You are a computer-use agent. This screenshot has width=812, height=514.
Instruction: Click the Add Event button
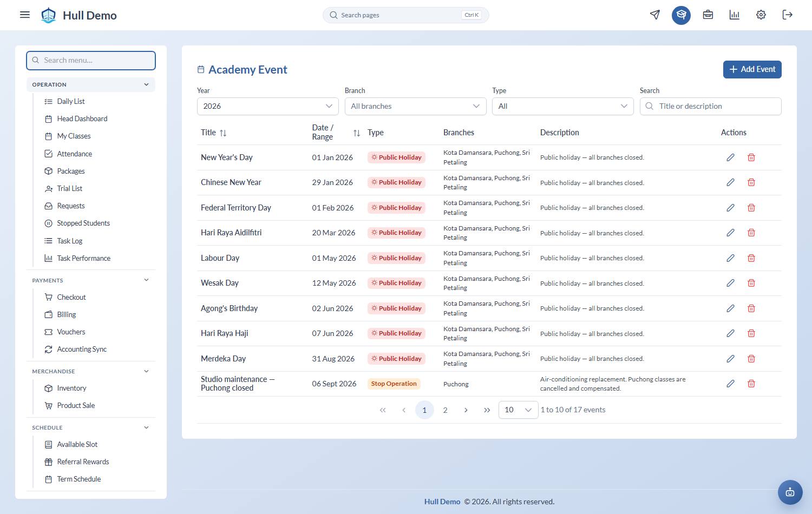(x=752, y=69)
